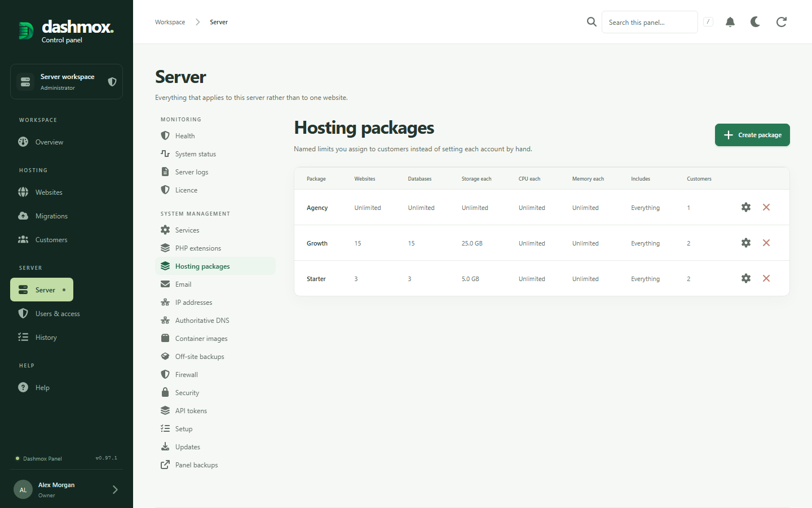Click the Customers column header
Viewport: 812px width, 508px height.
coord(699,179)
